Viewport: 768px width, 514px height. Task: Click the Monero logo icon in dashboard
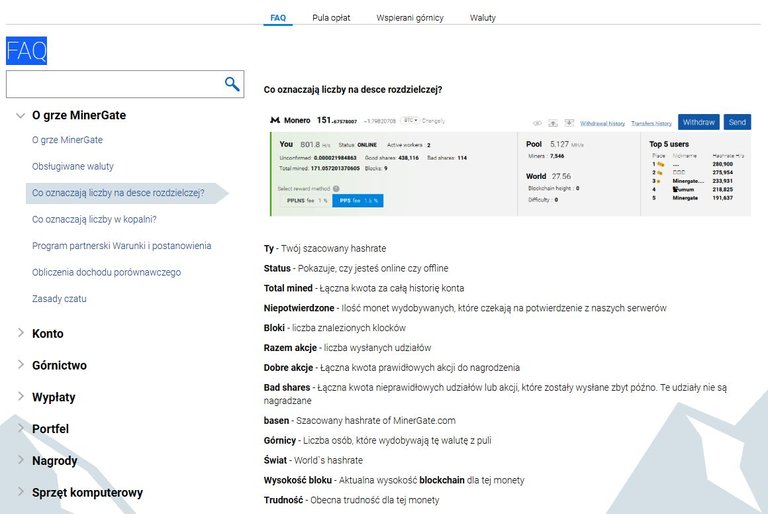(x=275, y=120)
